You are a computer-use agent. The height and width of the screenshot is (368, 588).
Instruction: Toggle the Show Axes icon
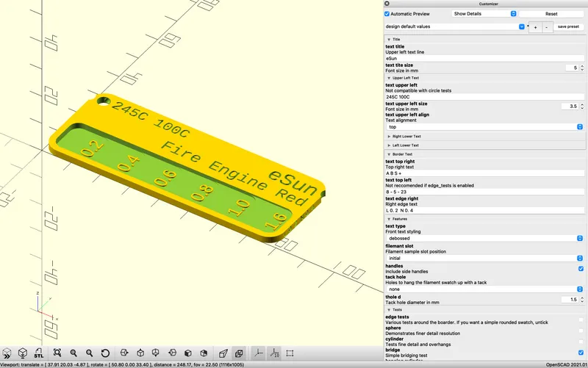[x=259, y=353]
